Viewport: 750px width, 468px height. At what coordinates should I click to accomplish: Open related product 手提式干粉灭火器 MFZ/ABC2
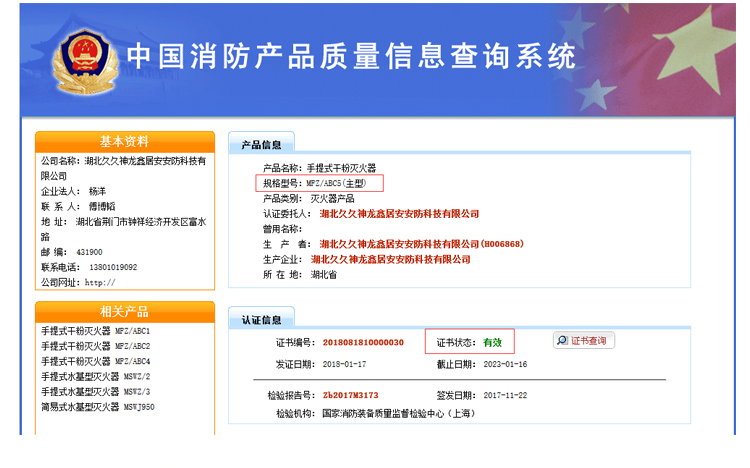click(95, 346)
